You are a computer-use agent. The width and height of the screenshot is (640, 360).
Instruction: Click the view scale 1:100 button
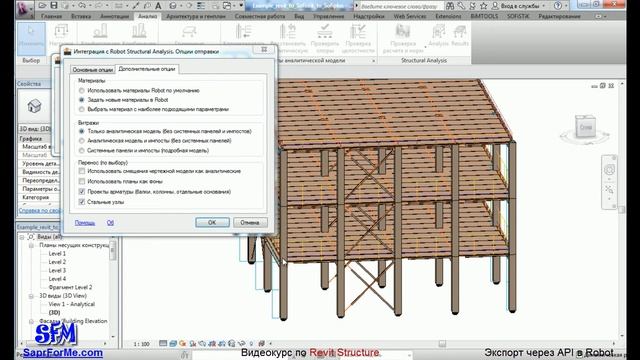[x=142, y=344]
